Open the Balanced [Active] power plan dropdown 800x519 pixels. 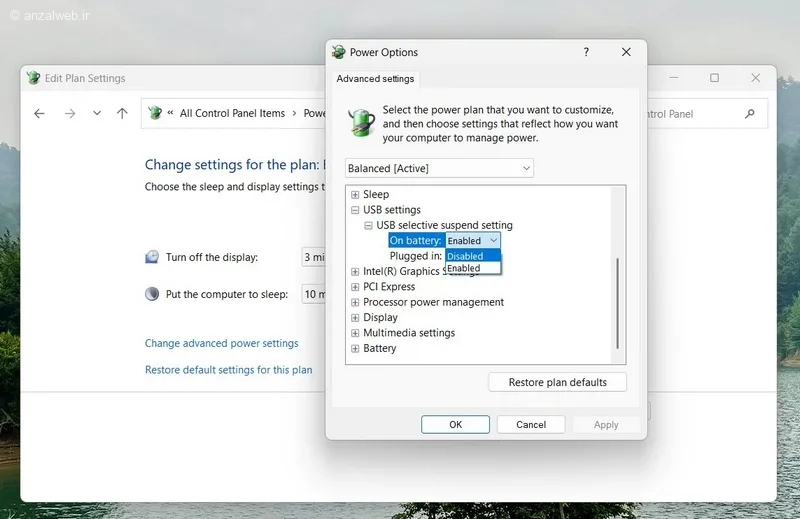click(x=439, y=168)
